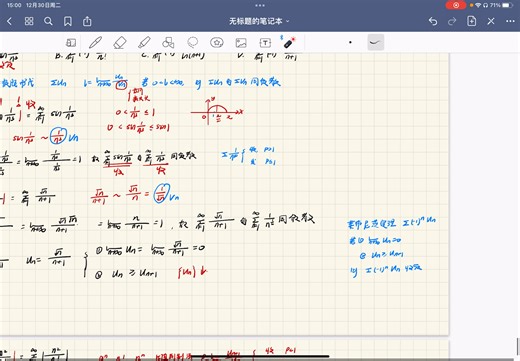The width and height of the screenshot is (520, 361).
Task: Select the Pen tool
Action: point(95,43)
